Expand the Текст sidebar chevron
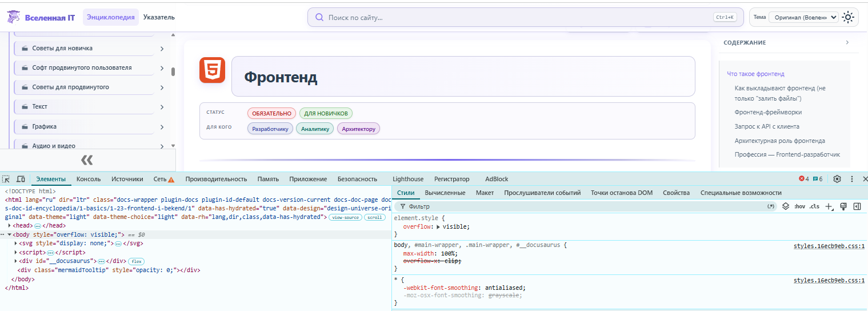Screen dimensions: 868x311 [162, 107]
